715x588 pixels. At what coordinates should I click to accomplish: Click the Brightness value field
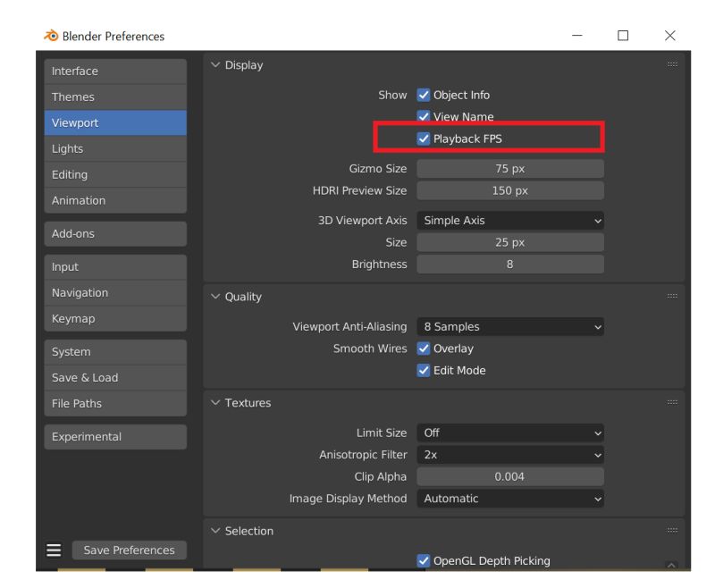510,265
